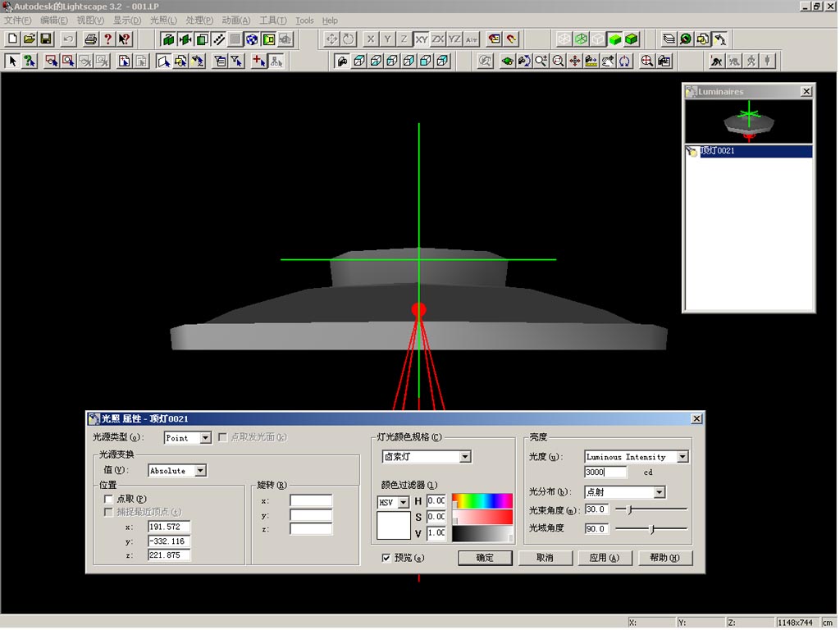The image size is (840, 630).
Task: Select the XY plane view button
Action: (x=422, y=39)
